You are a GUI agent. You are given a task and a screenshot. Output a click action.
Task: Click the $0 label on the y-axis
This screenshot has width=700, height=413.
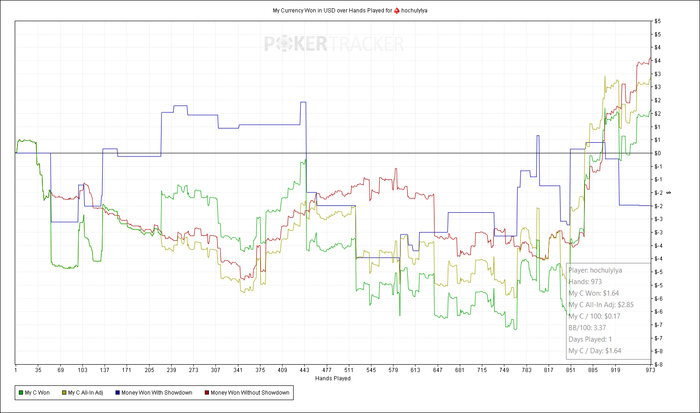658,153
